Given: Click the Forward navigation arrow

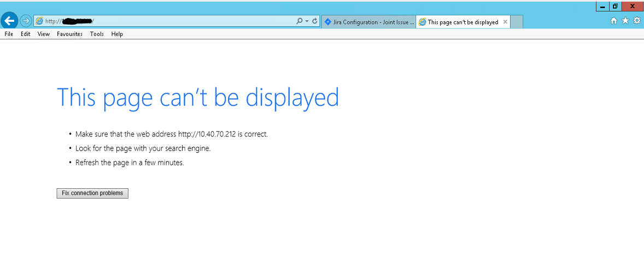Looking at the screenshot, I should tap(26, 21).
